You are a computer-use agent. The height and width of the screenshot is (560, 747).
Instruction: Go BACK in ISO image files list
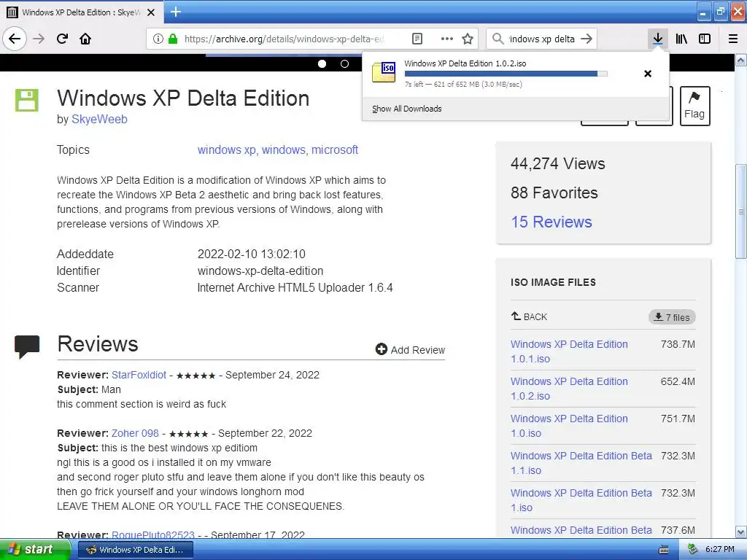coord(529,316)
